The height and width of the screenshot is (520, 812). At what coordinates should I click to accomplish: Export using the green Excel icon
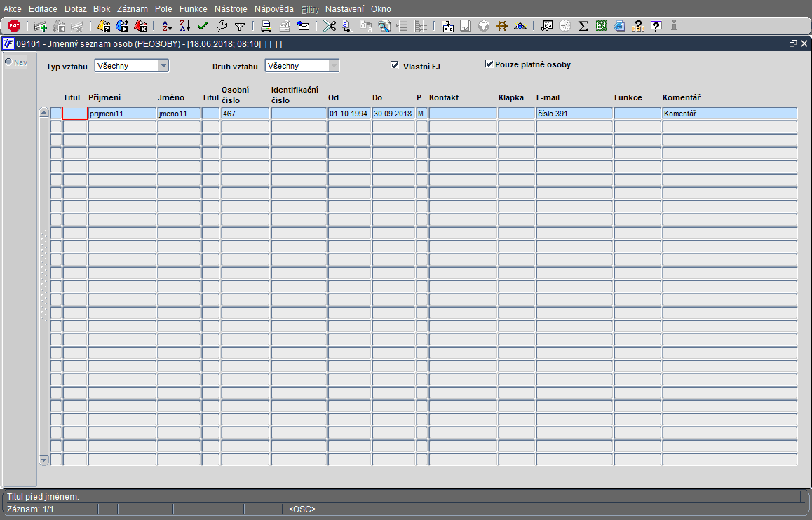(x=601, y=26)
